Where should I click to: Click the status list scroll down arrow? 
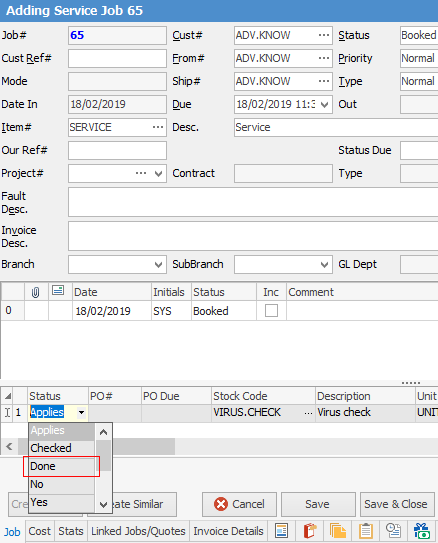point(104,505)
